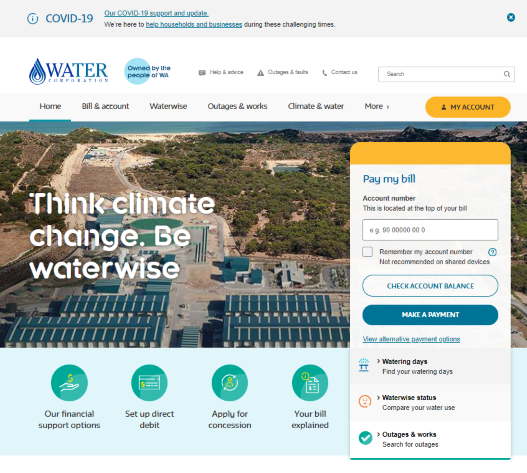Tick the Remember my account number checkbox

point(367,252)
